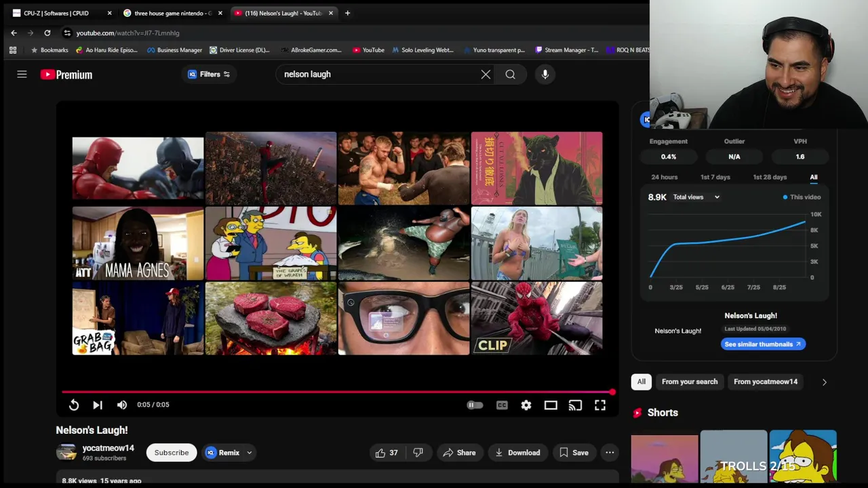Select the From your search chip

click(x=690, y=382)
